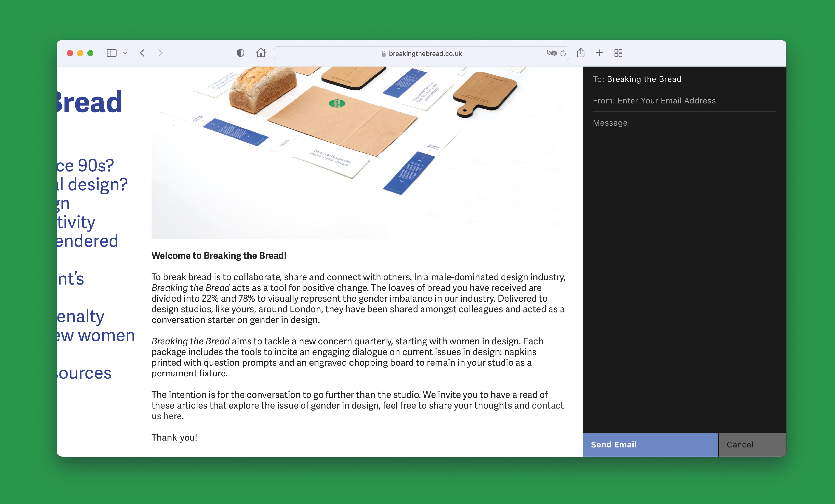Toggle the Safari sidebar icon

point(112,53)
